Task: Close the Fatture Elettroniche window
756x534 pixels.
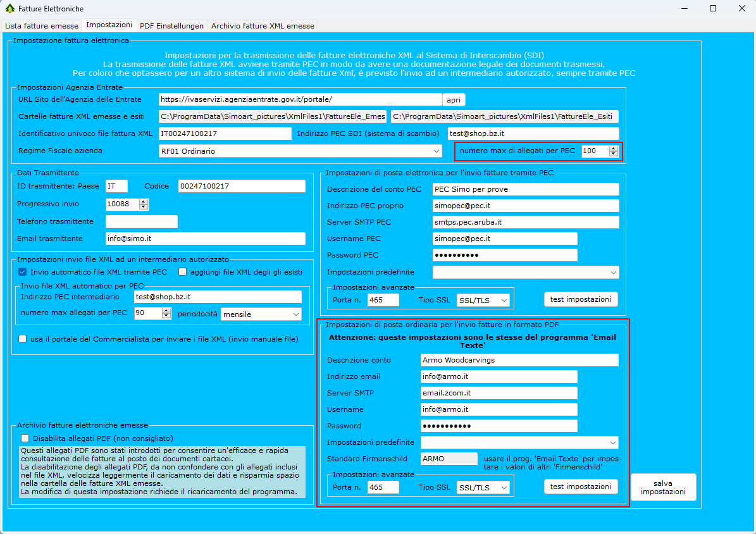Action: point(742,8)
